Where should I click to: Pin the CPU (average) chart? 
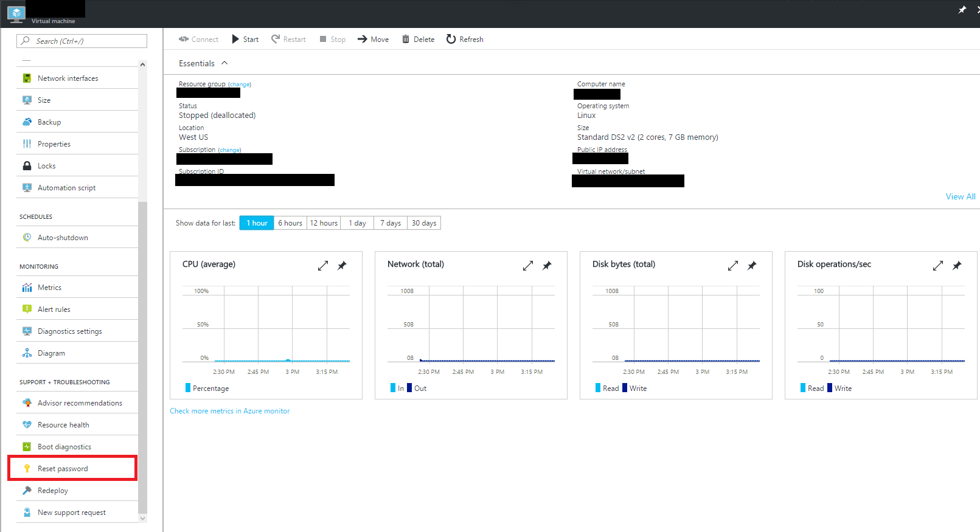(342, 266)
